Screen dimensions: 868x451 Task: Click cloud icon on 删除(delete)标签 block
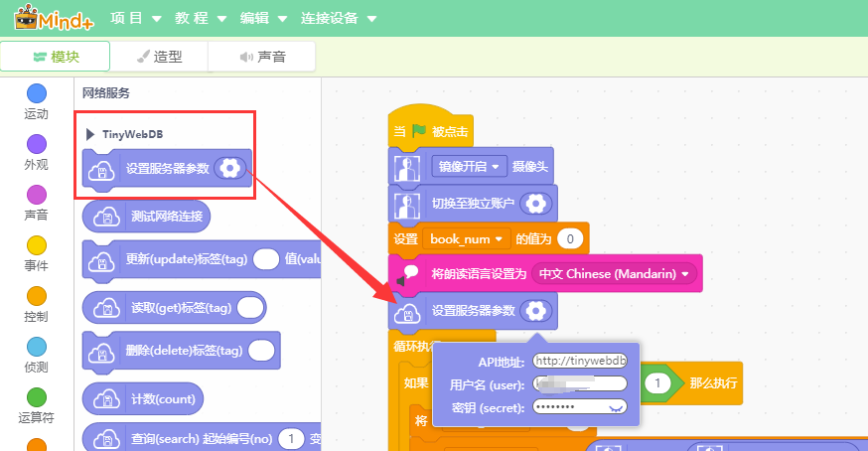click(102, 352)
